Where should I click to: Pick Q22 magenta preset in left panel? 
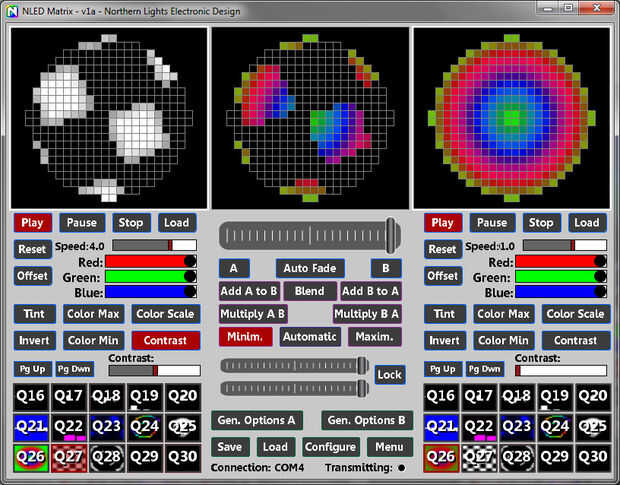coord(69,427)
